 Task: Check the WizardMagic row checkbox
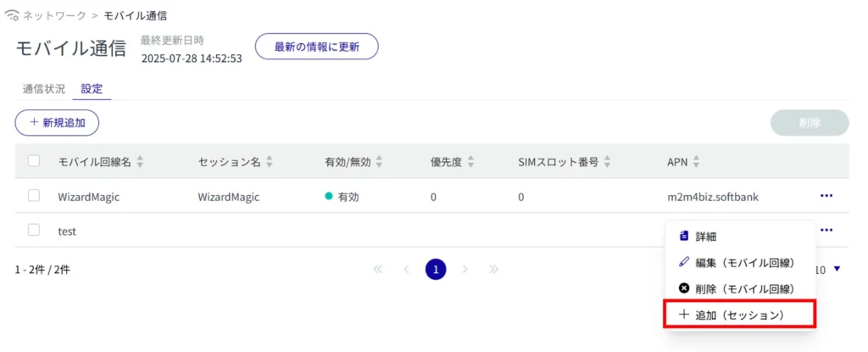click(x=35, y=196)
